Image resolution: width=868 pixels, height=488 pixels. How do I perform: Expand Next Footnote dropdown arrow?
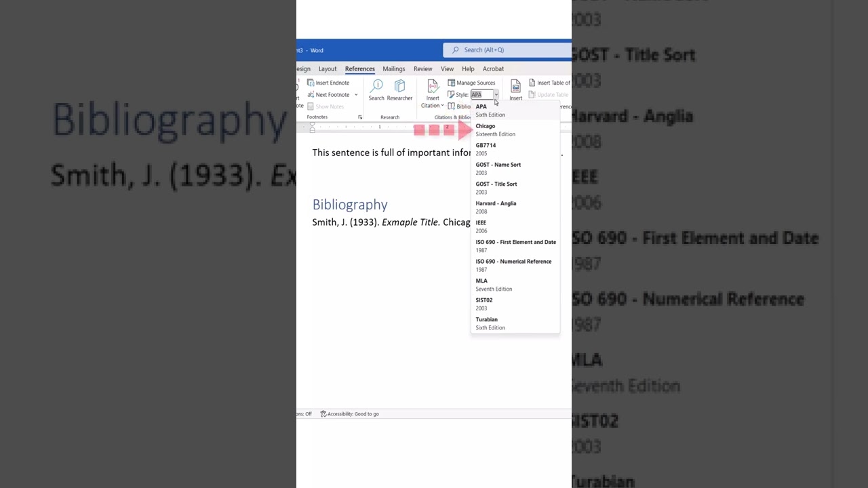click(355, 95)
